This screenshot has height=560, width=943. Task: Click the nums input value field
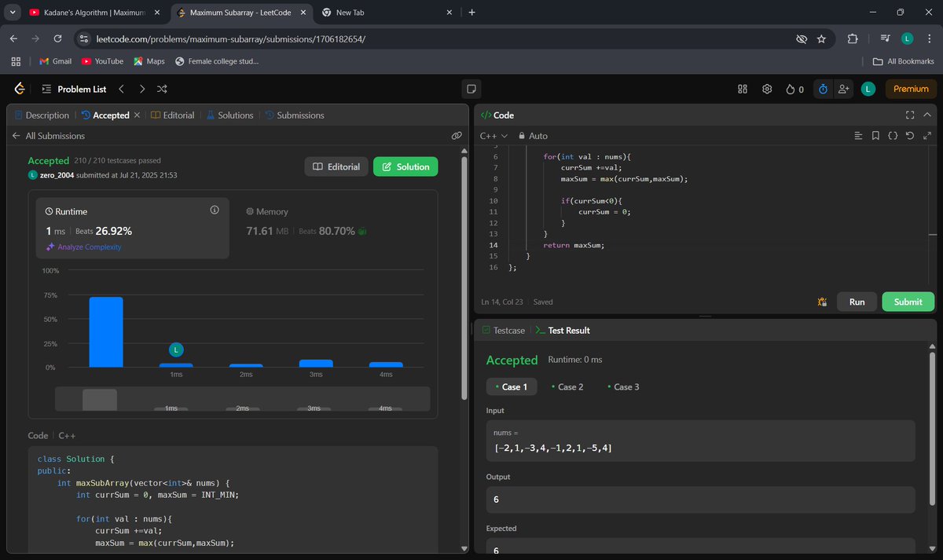coord(701,441)
